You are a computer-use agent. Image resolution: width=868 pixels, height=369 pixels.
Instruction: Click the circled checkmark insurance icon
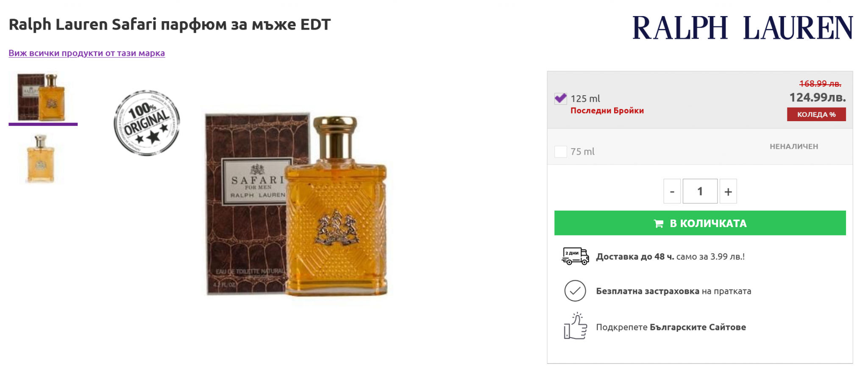575,291
